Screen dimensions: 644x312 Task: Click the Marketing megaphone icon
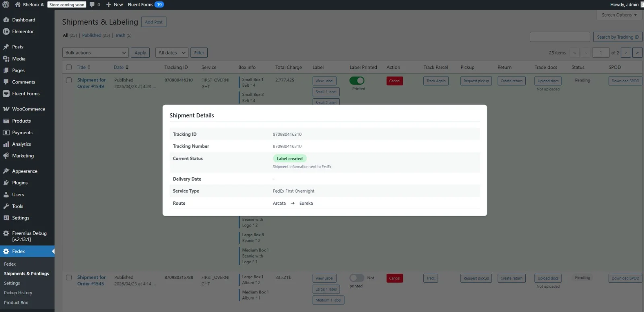(6, 156)
